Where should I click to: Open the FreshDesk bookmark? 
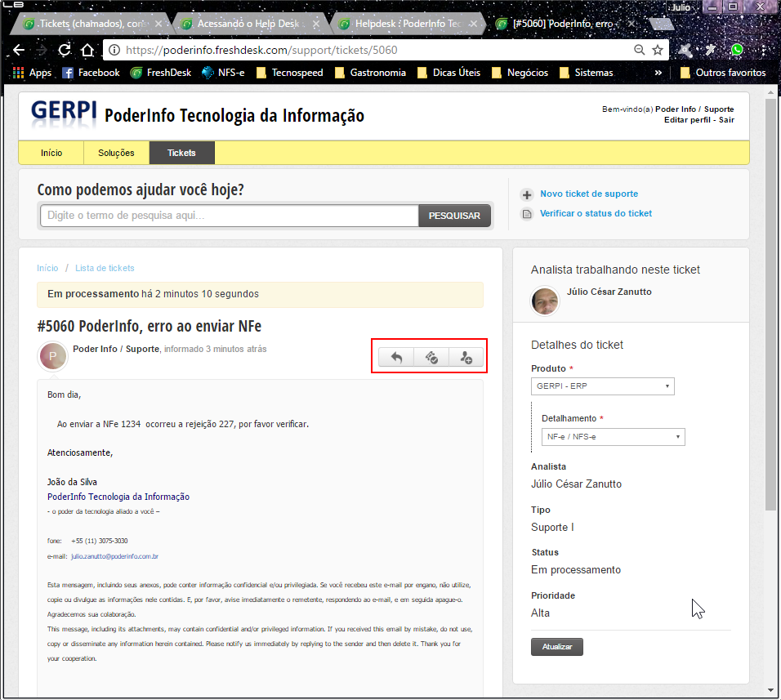(x=160, y=73)
